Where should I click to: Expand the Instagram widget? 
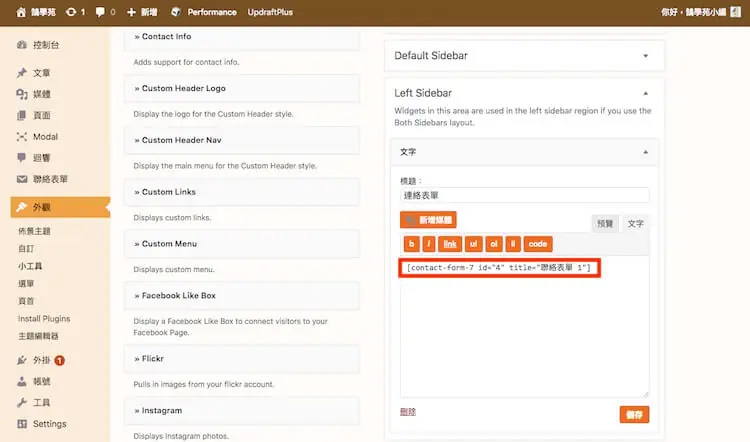[242, 410]
